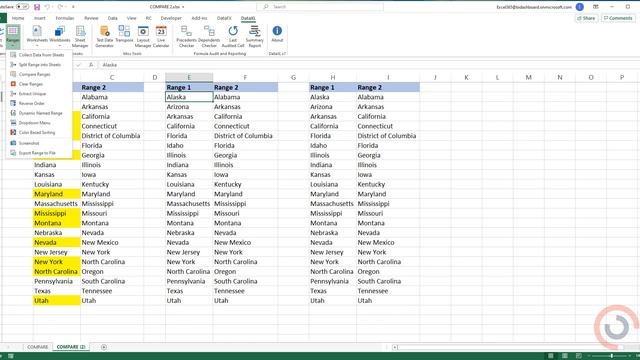640x360 pixels.
Task: Open the Add-ins ribbon tab
Action: tap(199, 18)
